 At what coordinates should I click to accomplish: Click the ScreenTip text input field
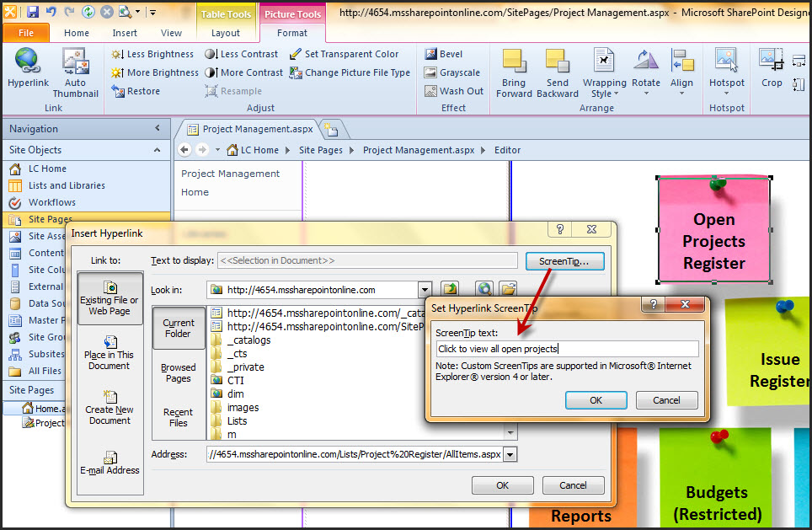(566, 349)
